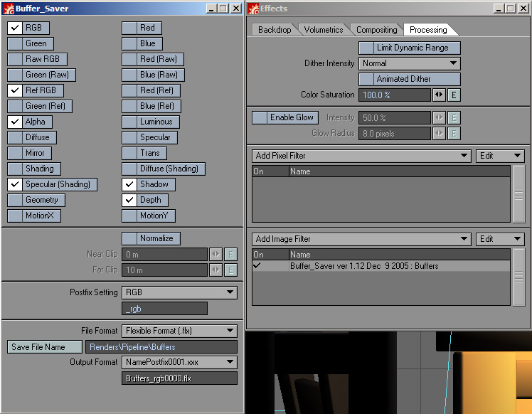Screen dimensions: 532x414
Task: Click Glow Intensity slider arrows
Action: [439, 118]
